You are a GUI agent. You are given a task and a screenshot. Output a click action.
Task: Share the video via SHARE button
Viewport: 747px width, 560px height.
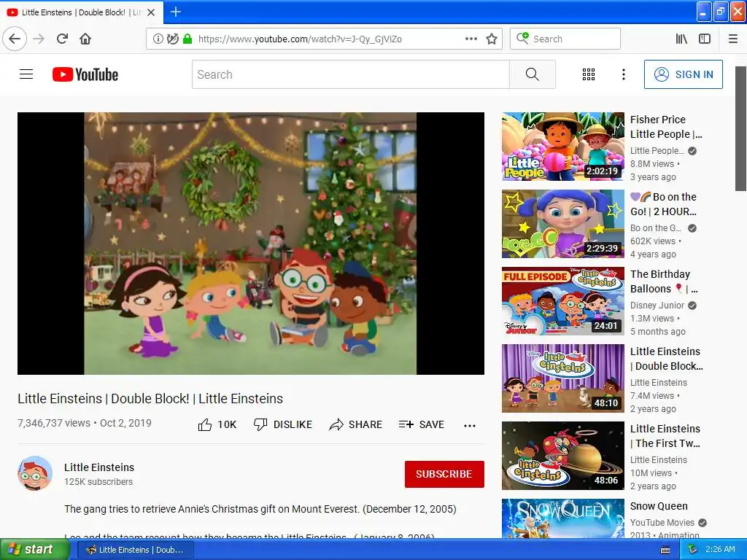[355, 424]
